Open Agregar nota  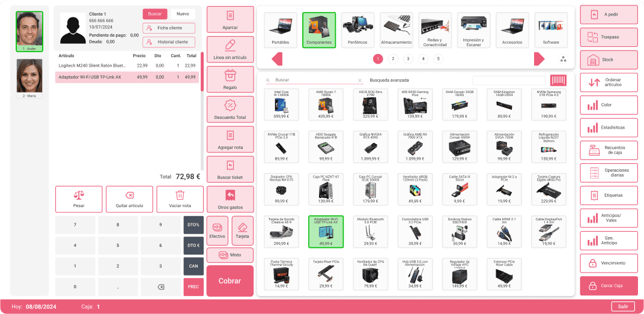(230, 139)
